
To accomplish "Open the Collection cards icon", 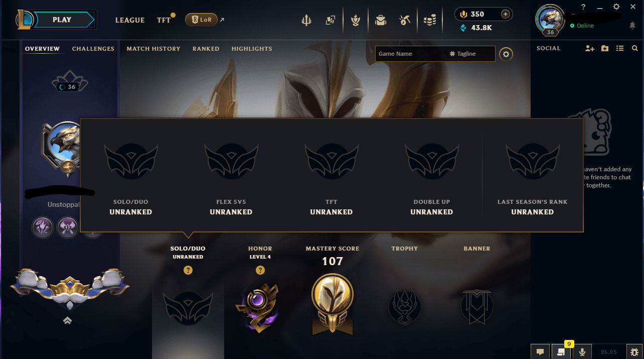I will point(330,20).
